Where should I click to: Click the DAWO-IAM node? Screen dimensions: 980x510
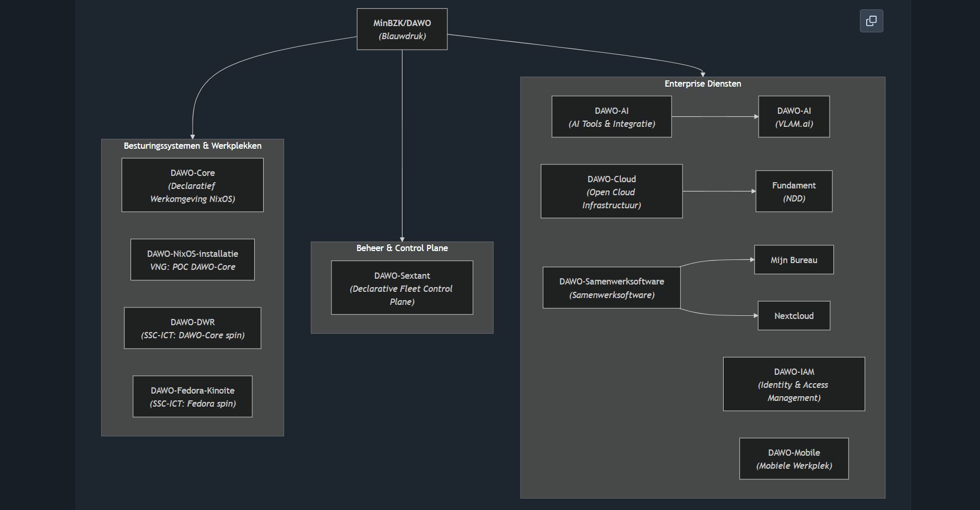[794, 384]
